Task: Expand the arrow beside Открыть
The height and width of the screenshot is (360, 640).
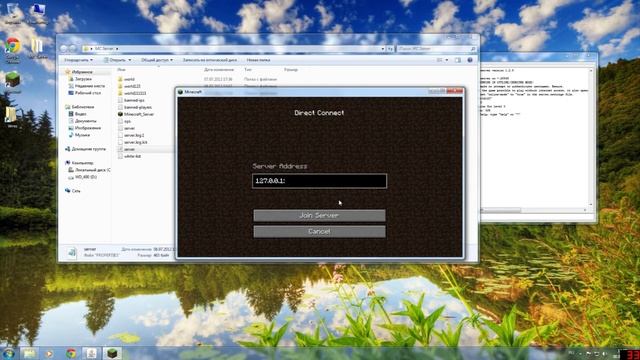Action: [130, 60]
